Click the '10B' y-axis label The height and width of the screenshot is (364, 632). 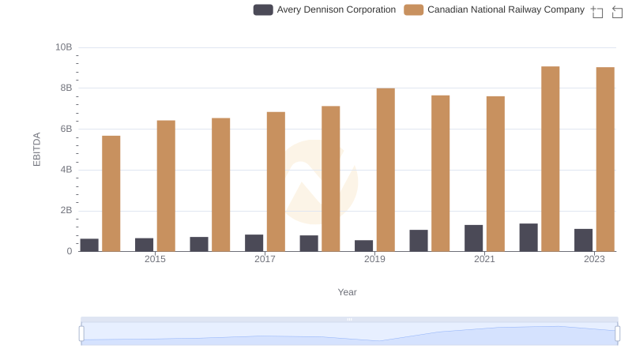[x=64, y=47]
